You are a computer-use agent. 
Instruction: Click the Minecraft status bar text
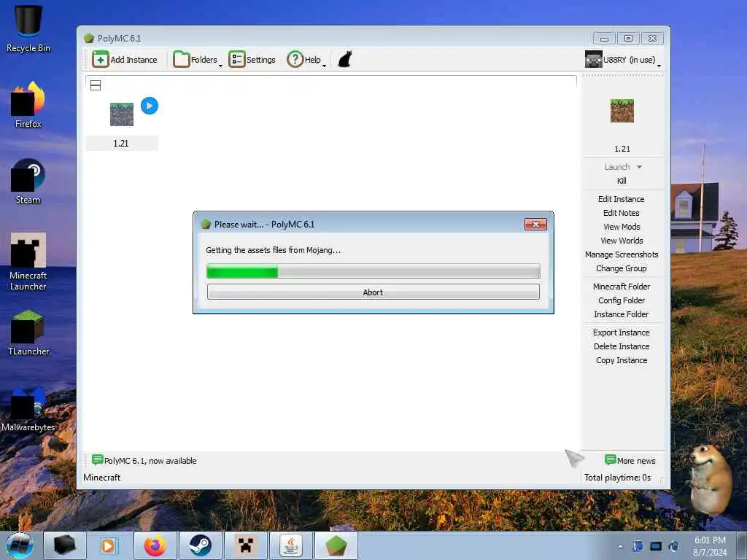click(x=102, y=477)
